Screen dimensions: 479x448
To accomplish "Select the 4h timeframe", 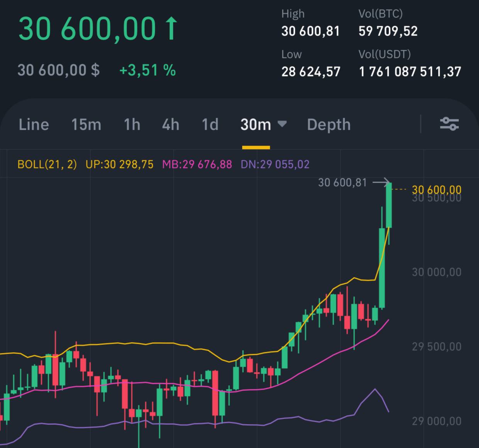I will [x=171, y=125].
